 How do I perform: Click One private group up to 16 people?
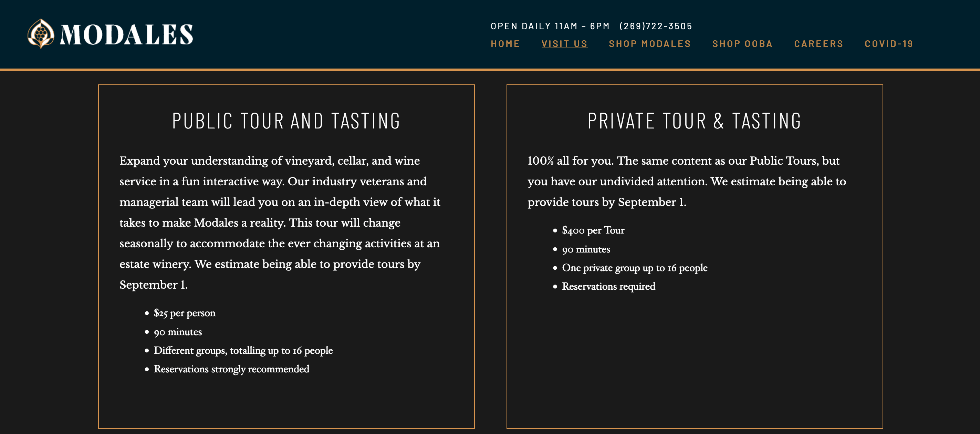(x=635, y=268)
